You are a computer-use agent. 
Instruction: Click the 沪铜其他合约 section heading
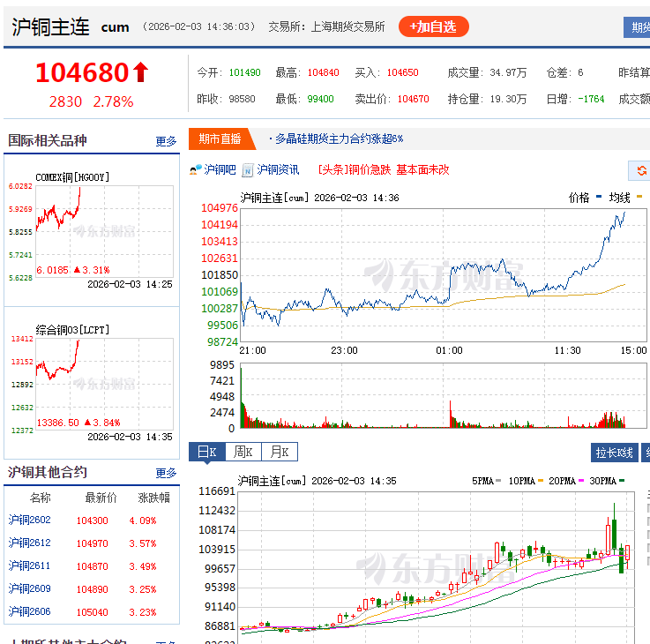click(48, 472)
